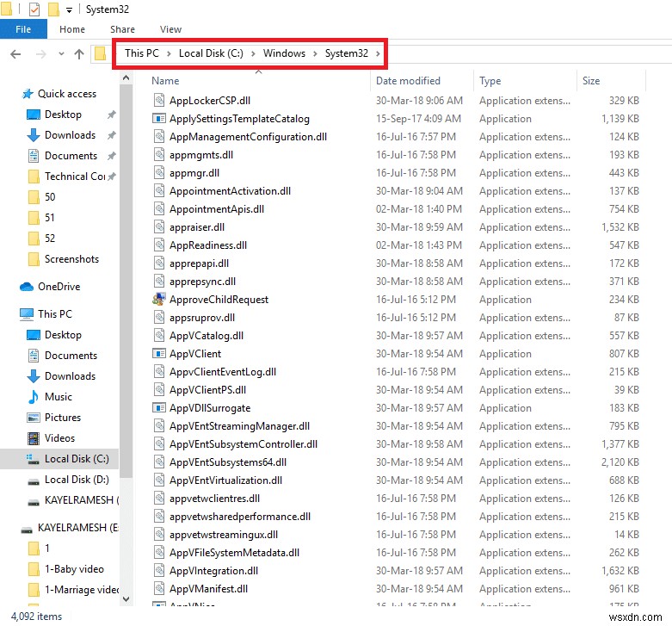
Task: Open pinned Documents under Quick access
Action: (x=71, y=156)
